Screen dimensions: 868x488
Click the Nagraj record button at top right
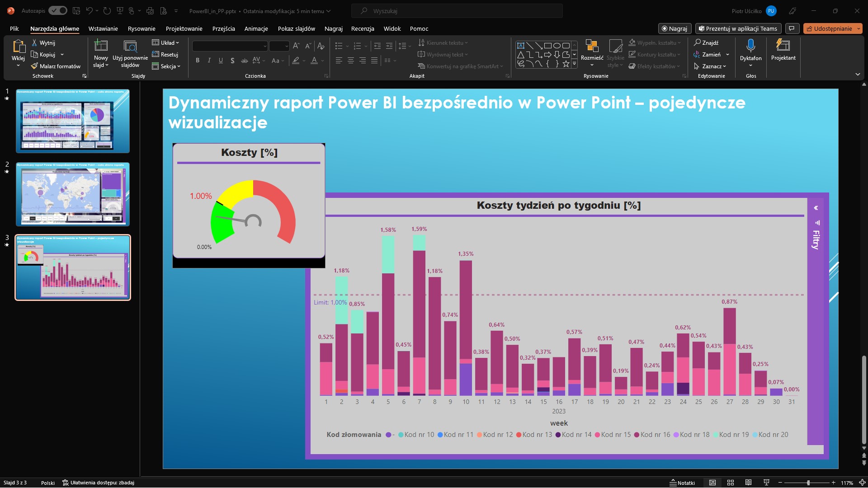coord(675,28)
